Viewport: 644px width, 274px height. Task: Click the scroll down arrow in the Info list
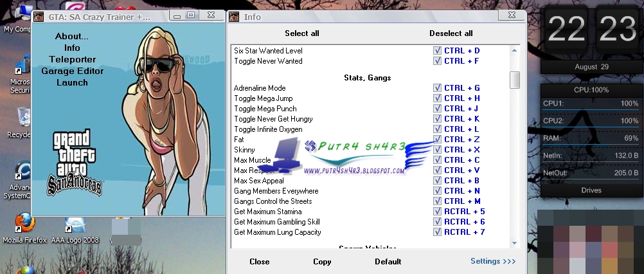(x=515, y=243)
